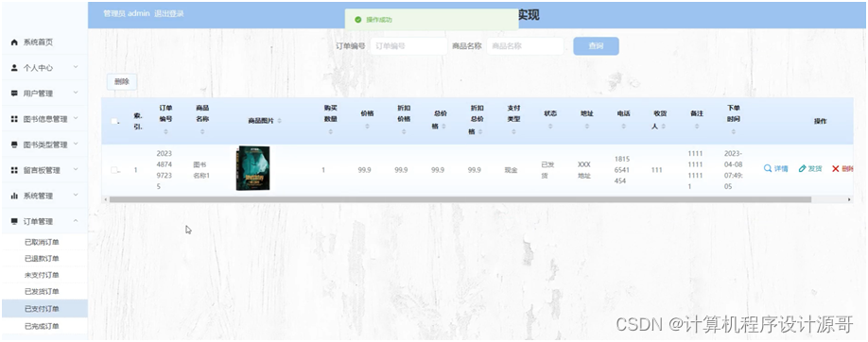
Task: Sort by 状态 column arrows
Action: tap(550, 127)
